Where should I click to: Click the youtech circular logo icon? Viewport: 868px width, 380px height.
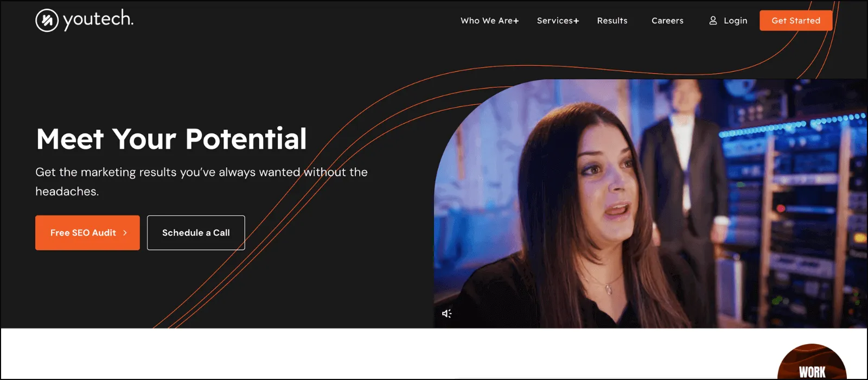[47, 21]
